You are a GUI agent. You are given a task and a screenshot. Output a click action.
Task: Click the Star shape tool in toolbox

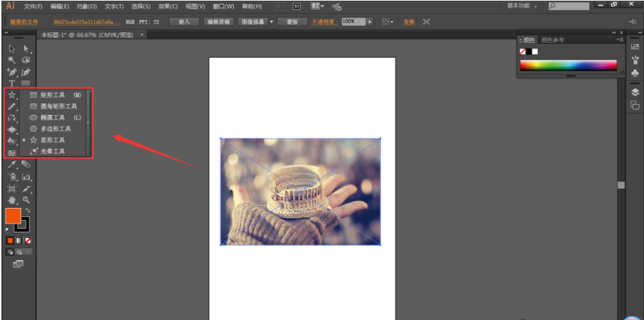click(x=12, y=95)
